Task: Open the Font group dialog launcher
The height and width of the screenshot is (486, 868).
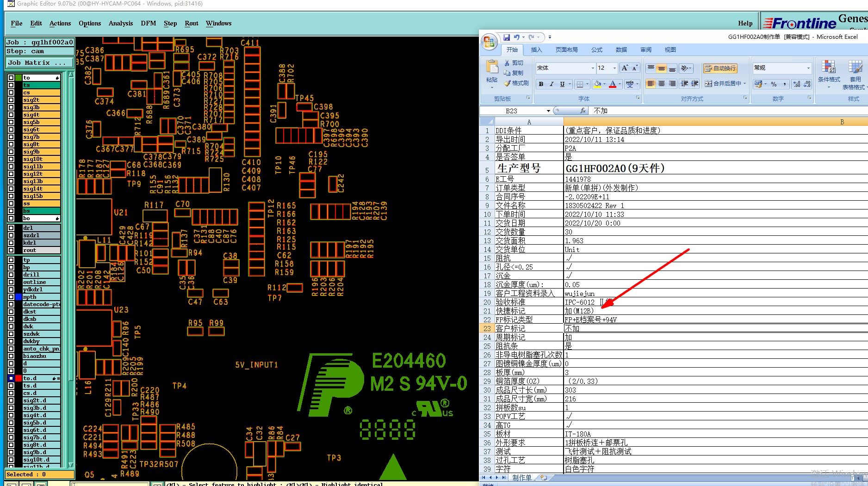Action: point(638,98)
